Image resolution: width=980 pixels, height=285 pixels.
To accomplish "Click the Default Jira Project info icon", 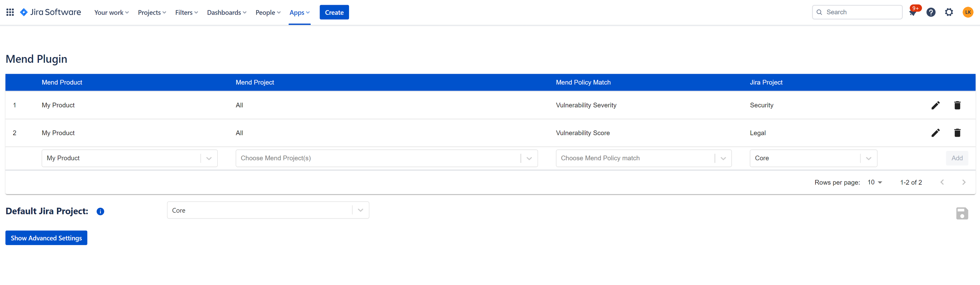I will pos(100,212).
